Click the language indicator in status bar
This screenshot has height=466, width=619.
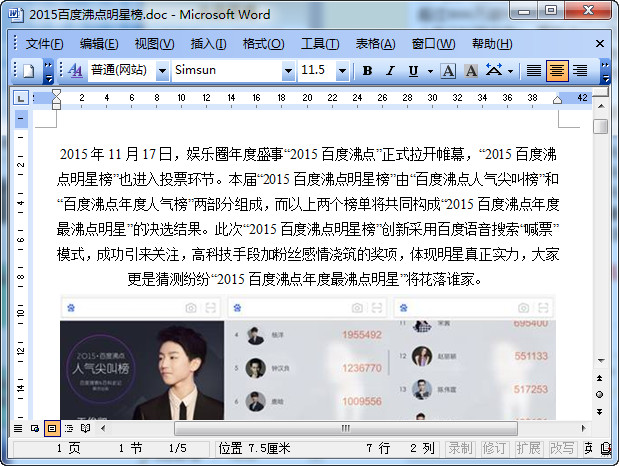[589, 449]
